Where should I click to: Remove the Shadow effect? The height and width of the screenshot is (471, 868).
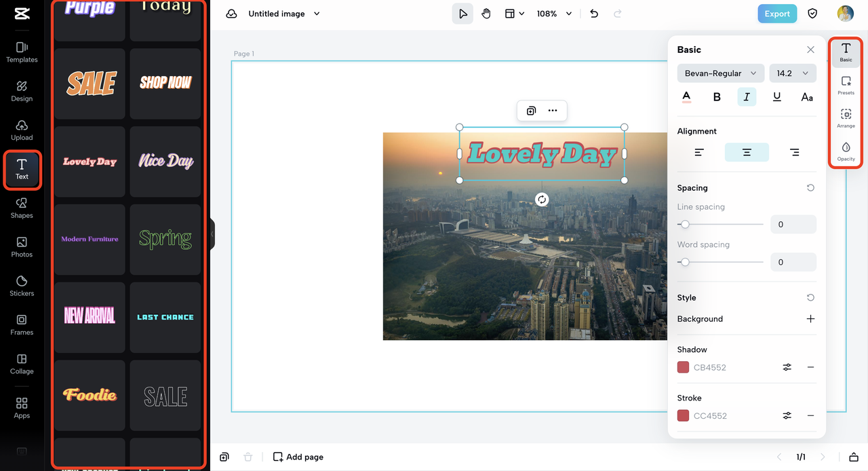(x=810, y=367)
